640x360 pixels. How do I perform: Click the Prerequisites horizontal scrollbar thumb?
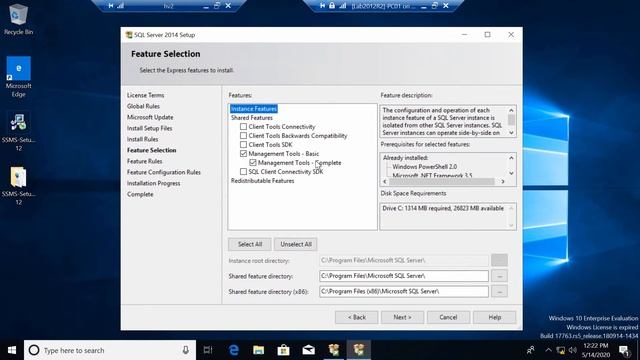pyautogui.click(x=442, y=181)
